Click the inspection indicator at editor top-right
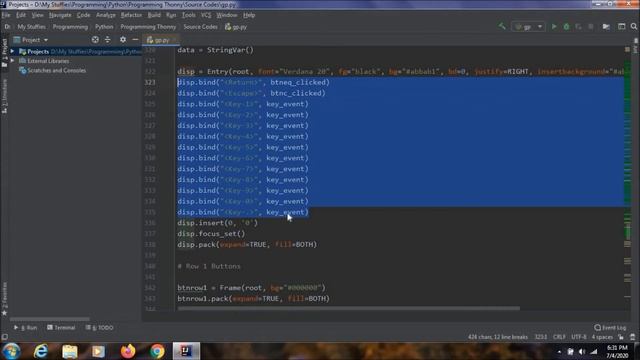Screen dimensions: 640x360 tap(627, 49)
